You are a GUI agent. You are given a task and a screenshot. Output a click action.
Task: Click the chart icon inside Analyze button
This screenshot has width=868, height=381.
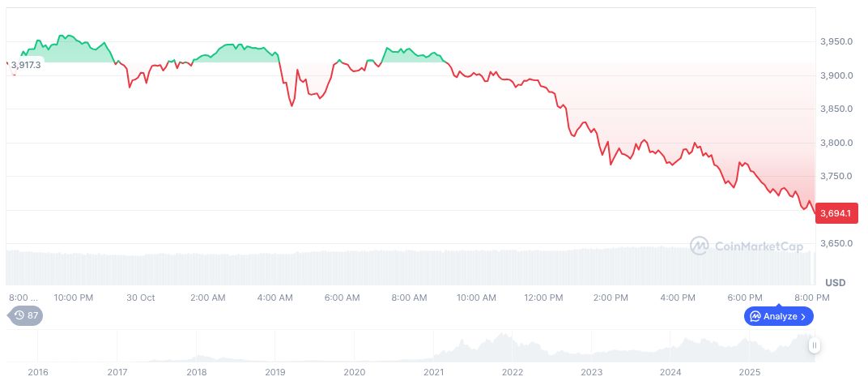coord(755,316)
